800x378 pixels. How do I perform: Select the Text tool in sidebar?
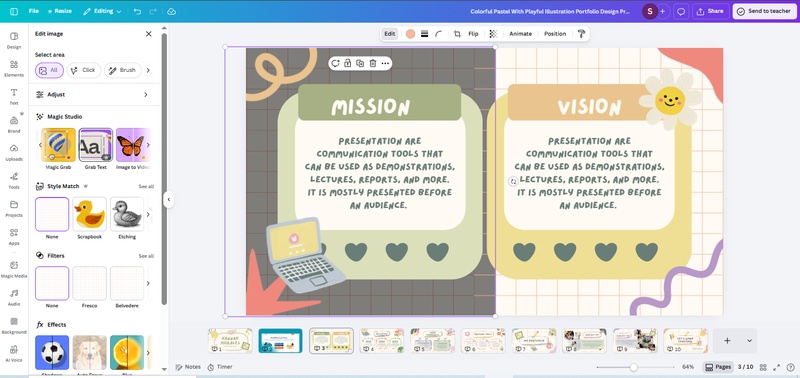point(14,96)
